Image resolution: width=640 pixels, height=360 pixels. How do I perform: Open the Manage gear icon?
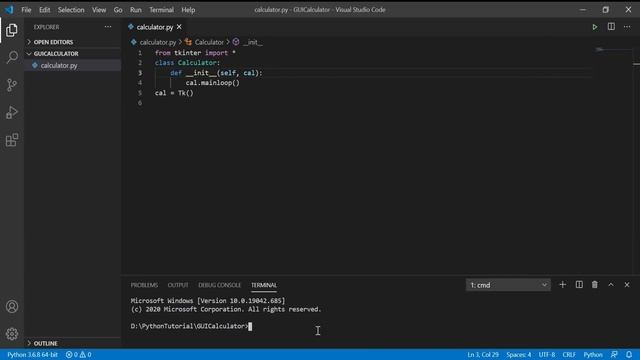click(x=12, y=334)
